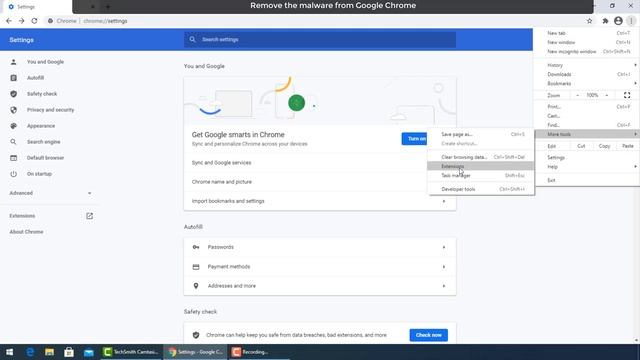This screenshot has height=360, width=640.
Task: Increase zoom with the plus button
Action: tap(607, 96)
